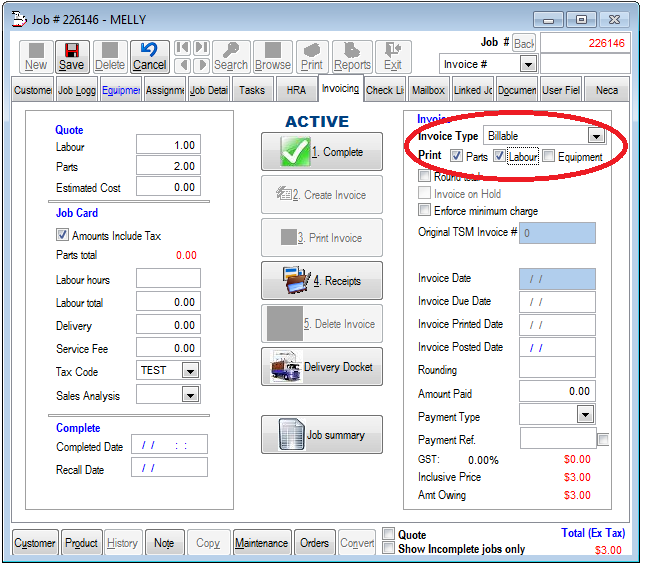Image resolution: width=649 pixels, height=563 pixels.
Task: Enable Enforce minimum charge checkbox
Action: point(425,211)
